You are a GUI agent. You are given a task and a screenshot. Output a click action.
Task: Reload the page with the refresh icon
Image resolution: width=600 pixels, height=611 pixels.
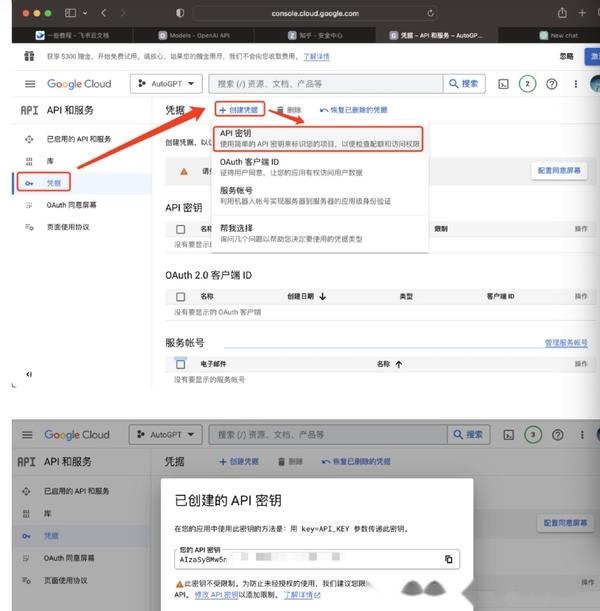430,13
